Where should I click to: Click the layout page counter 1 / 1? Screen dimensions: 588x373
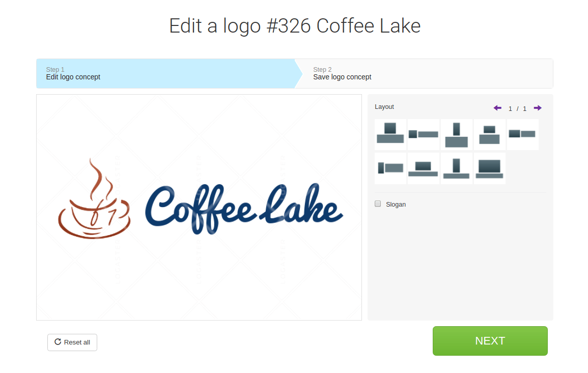518,108
